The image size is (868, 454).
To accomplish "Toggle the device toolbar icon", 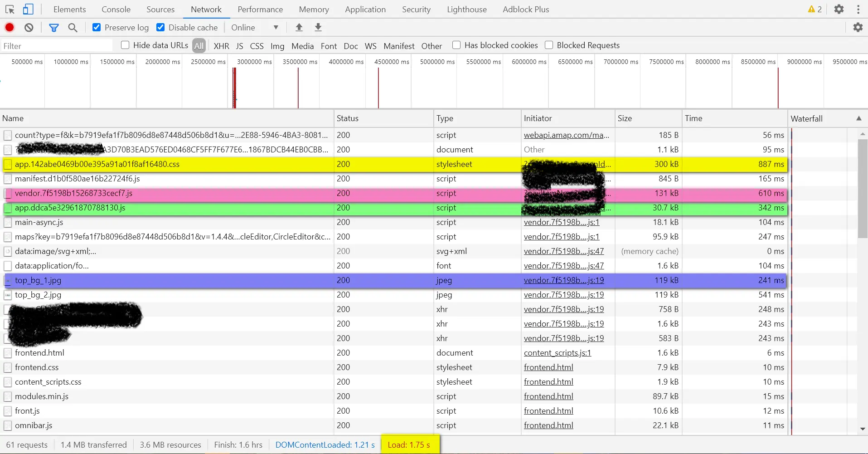I will click(28, 9).
